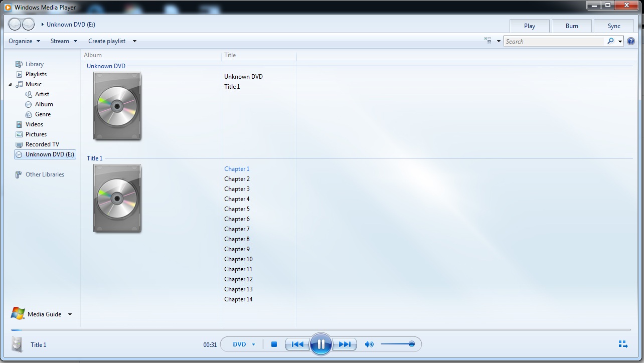Click the Unknown DVD group header
Image resolution: width=644 pixels, height=363 pixels.
click(x=106, y=66)
